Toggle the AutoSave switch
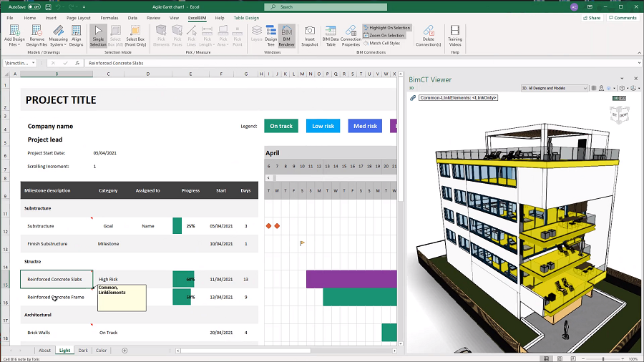The width and height of the screenshot is (644, 362). 34,6
